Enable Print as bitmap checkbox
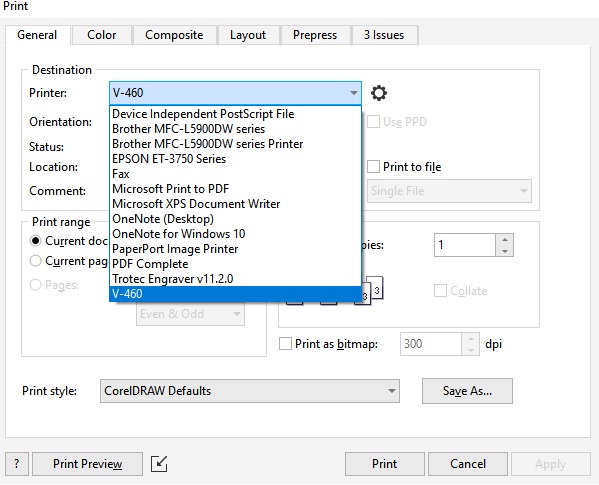 285,343
